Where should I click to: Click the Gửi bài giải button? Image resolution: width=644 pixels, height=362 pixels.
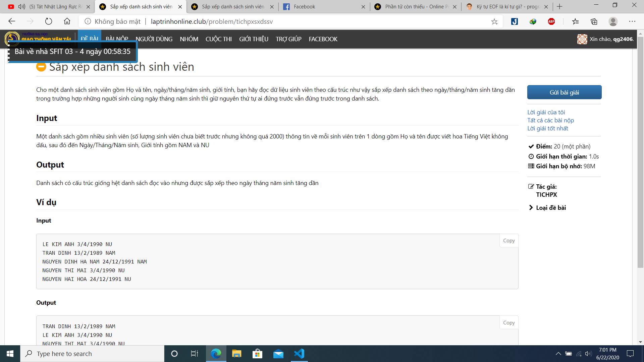coord(564,93)
